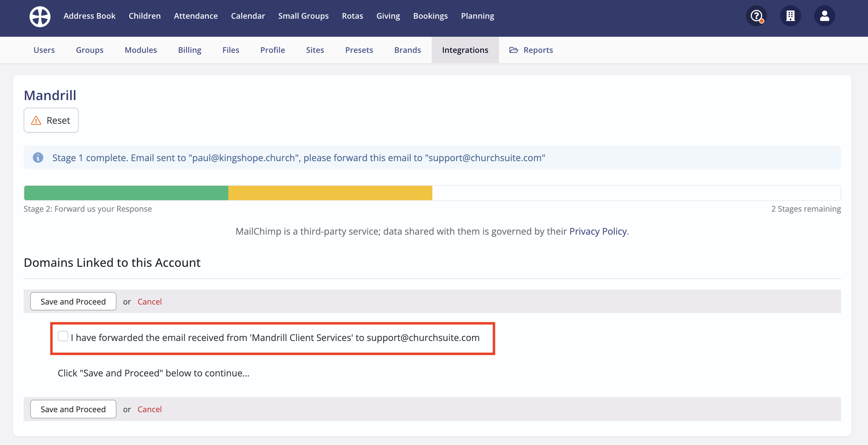Switch to the Users tab
The image size is (868, 445).
[x=44, y=50]
